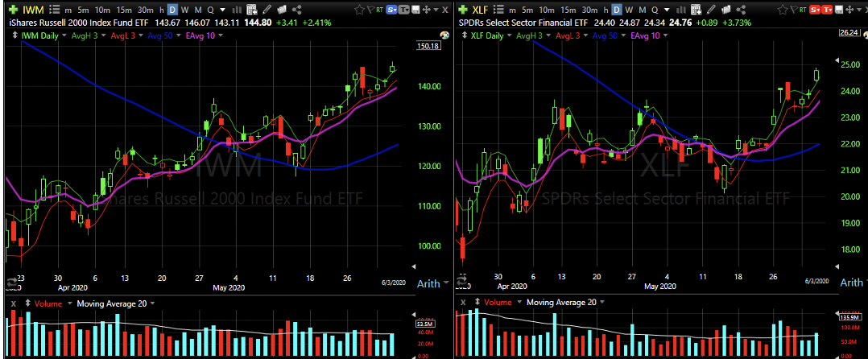The height and width of the screenshot is (359, 868).
Task: Click the 53.5M volume marker in IWM pane
Action: pyautogui.click(x=426, y=323)
